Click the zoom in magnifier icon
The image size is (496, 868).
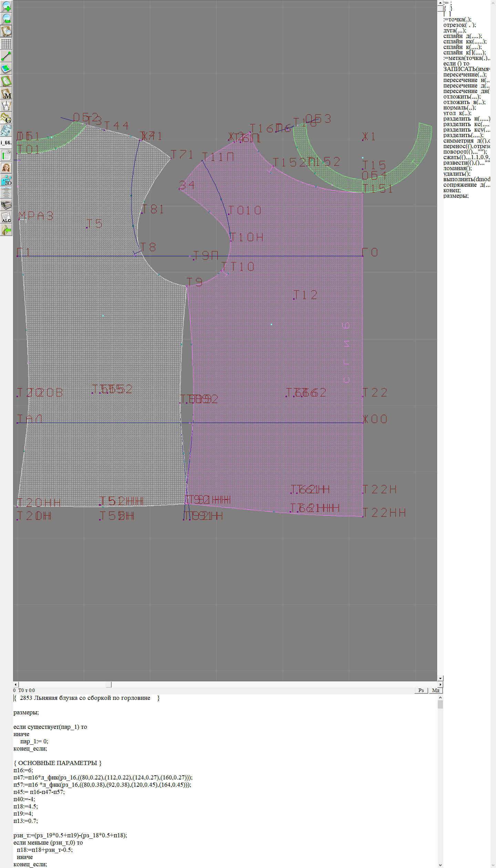coord(6,7)
